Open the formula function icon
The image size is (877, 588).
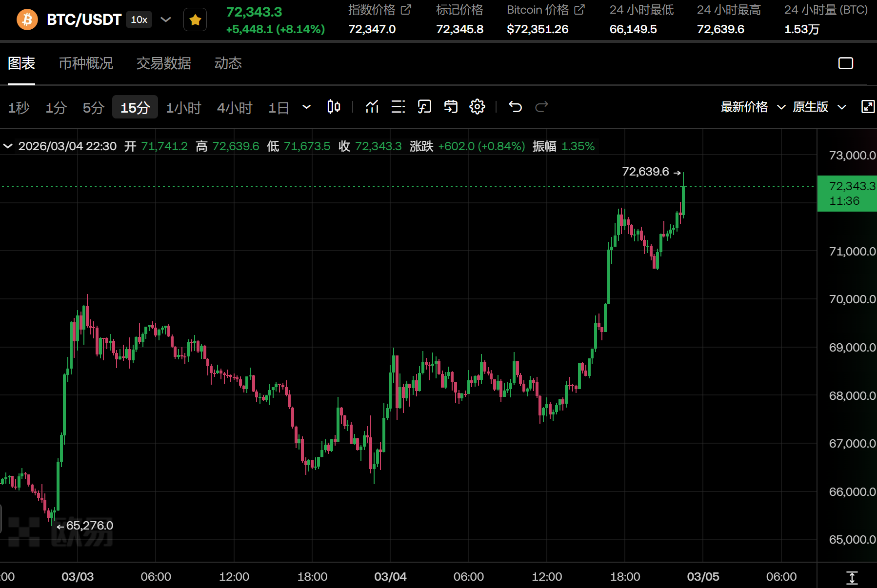[x=424, y=107]
